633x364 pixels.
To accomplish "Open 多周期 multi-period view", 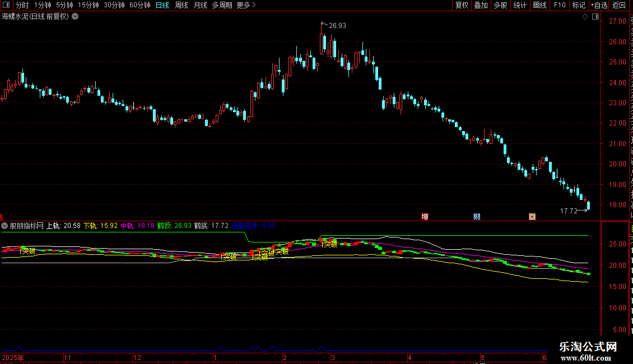I will (x=222, y=5).
